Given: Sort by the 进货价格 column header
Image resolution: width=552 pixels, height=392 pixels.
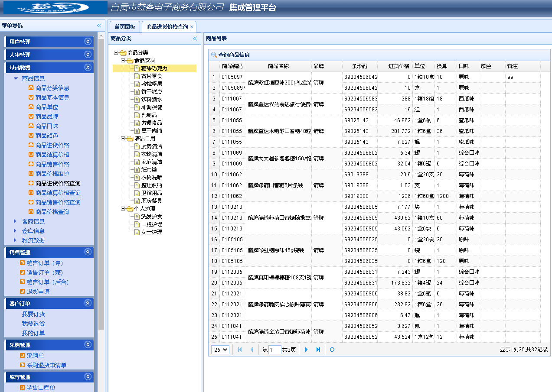Looking at the screenshot, I should click(x=398, y=66).
